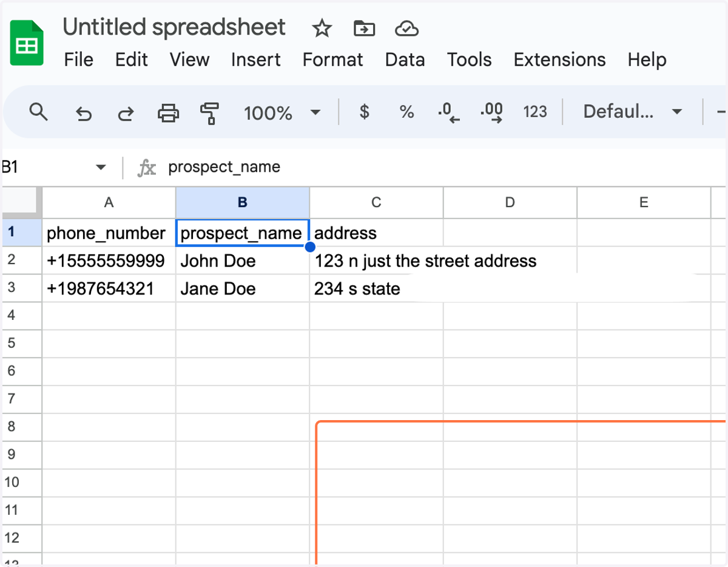Screen dimensions: 728x567
Task: Select all cells via corner box
Action: coord(22,202)
